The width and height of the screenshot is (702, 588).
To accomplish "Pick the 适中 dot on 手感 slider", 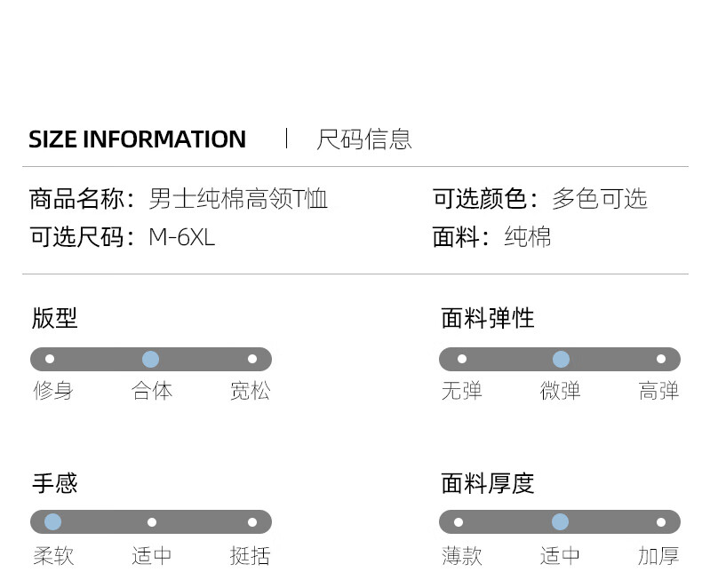I will 152,522.
